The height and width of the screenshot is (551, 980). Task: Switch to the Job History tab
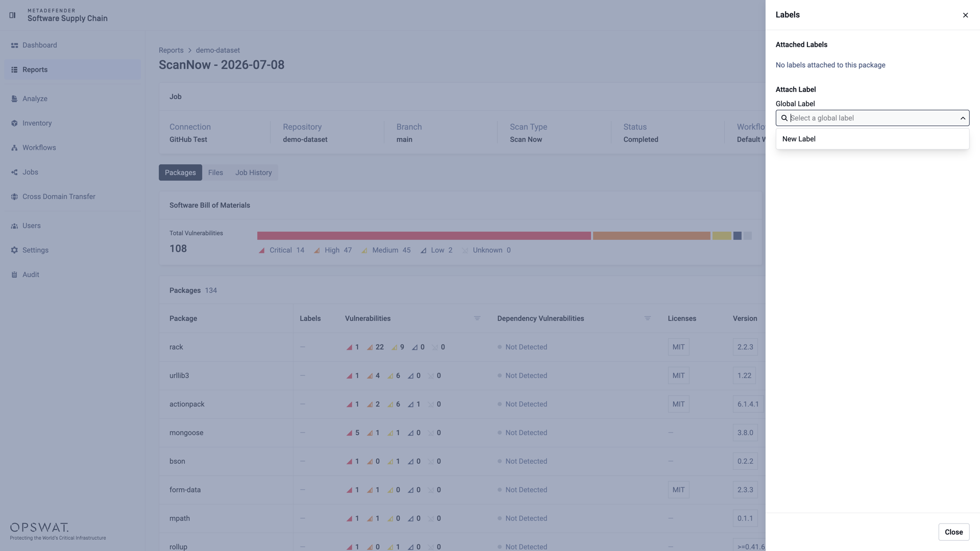coord(254,172)
